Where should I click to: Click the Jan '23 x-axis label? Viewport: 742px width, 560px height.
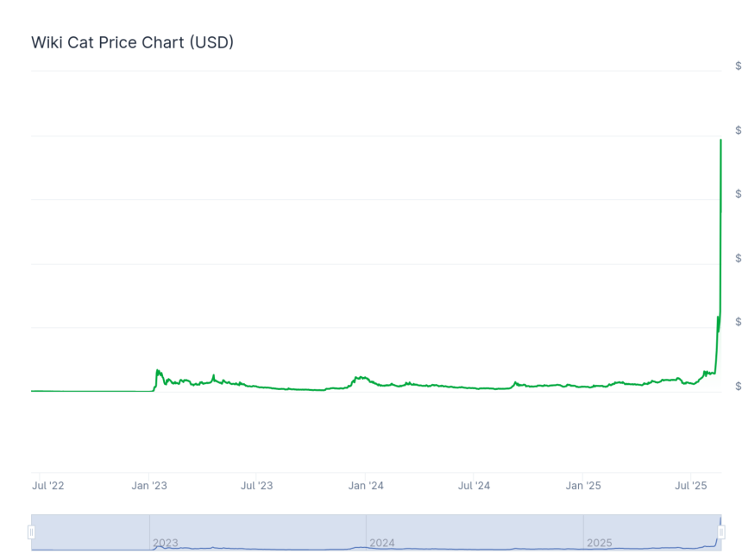[149, 486]
